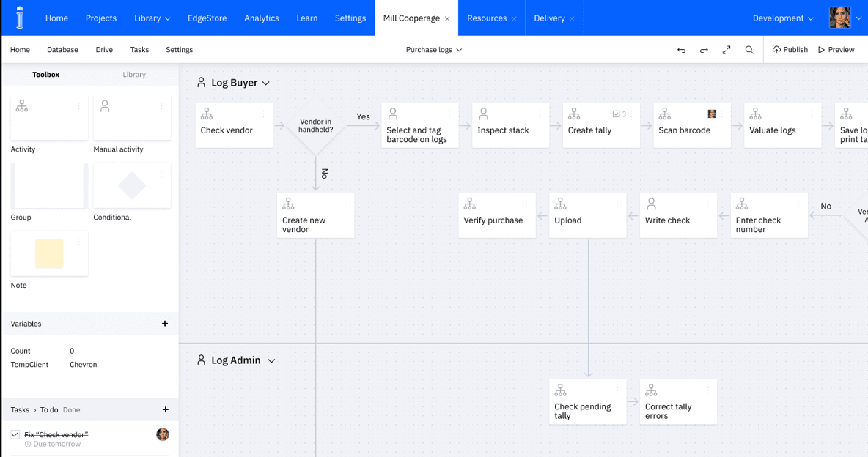Switch to the Library panel tab
This screenshot has width=868, height=457.
point(134,75)
